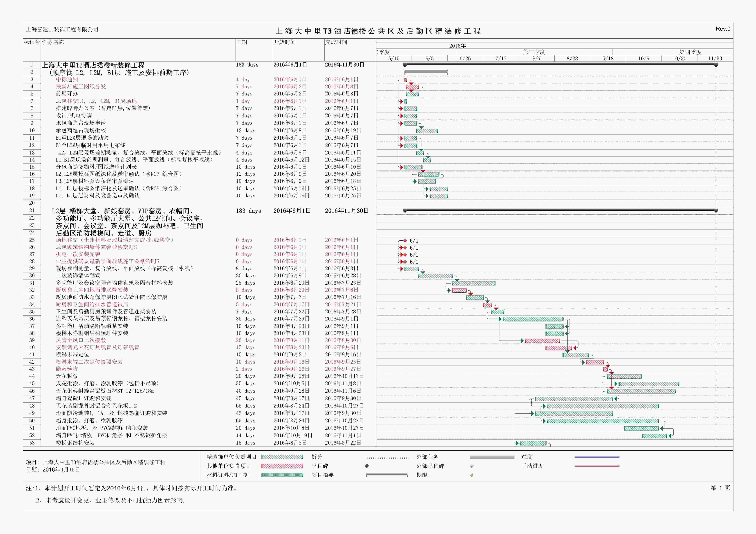The width and height of the screenshot is (756, 534).
Task: Select task row 分包商提交物料/图纸送审计划表
Action: point(200,167)
